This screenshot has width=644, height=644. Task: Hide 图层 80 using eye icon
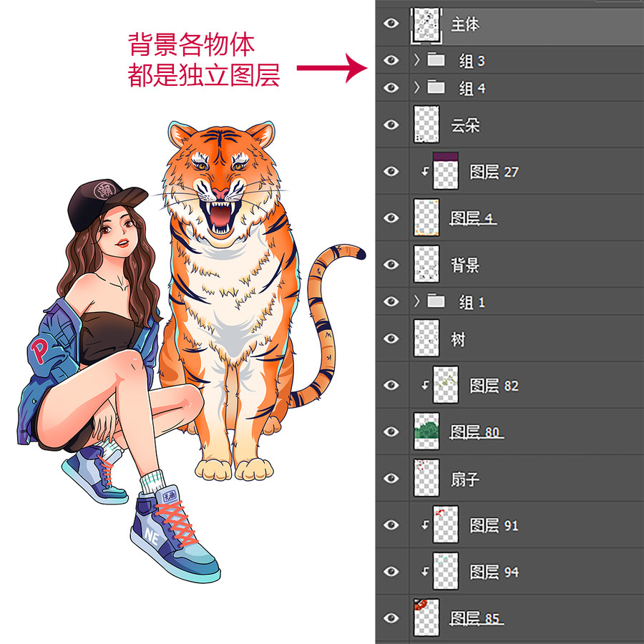(391, 431)
